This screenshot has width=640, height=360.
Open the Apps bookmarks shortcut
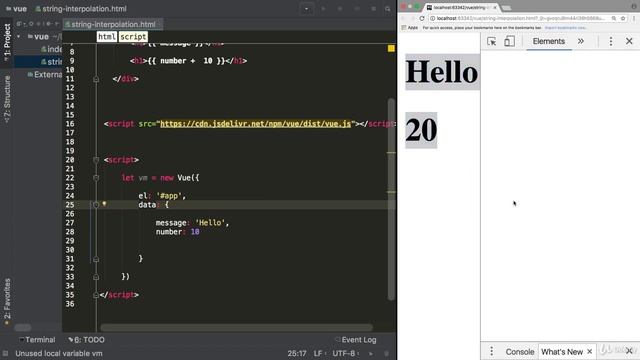click(x=410, y=28)
